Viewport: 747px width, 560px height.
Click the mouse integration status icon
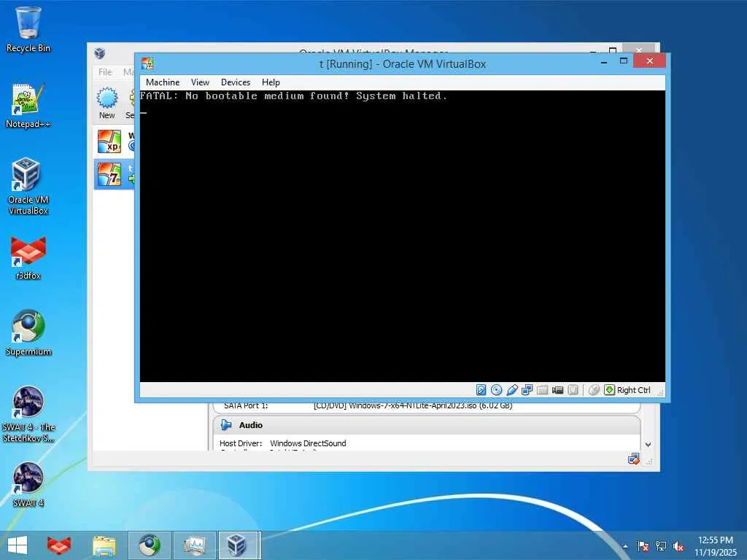[594, 390]
